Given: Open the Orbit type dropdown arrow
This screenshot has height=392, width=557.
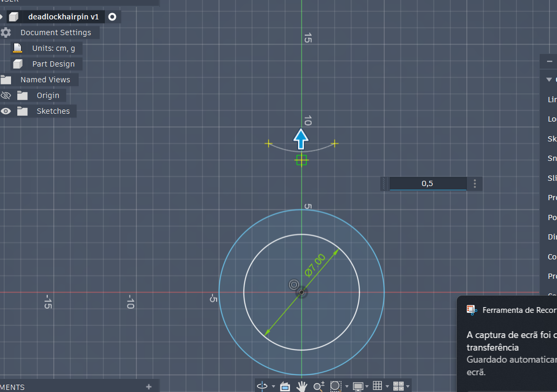Looking at the screenshot, I should point(273,386).
